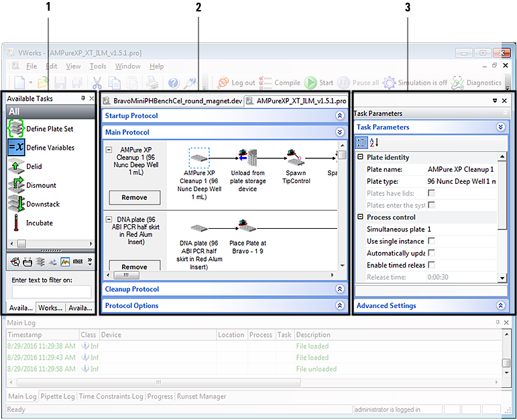This screenshot has height=420, width=517.
Task: Open the Tools menu
Action: click(98, 66)
